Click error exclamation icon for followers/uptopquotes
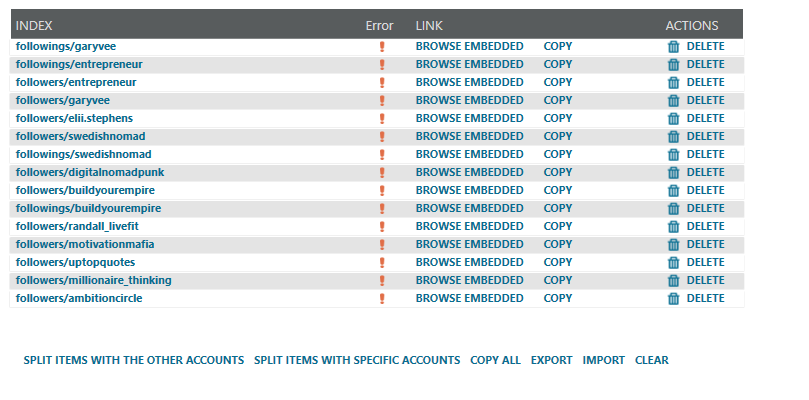Viewport: 809px width, 400px height. pyautogui.click(x=382, y=263)
